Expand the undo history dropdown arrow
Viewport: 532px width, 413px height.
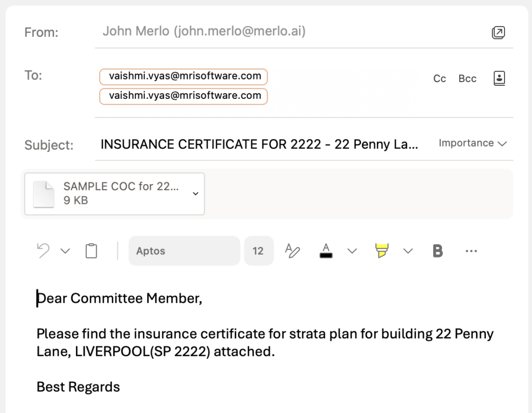[65, 251]
